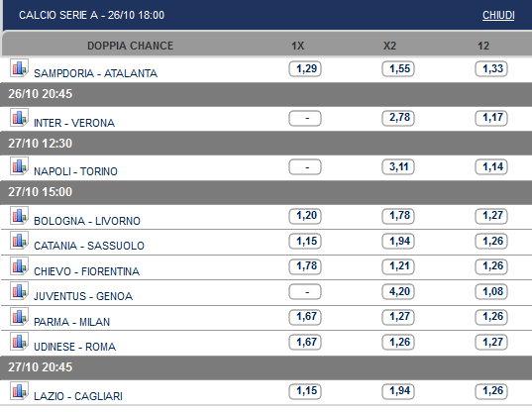Open statistics icon for Napoli - Torino
Viewport: 532px width, 412px height.
[x=19, y=166]
